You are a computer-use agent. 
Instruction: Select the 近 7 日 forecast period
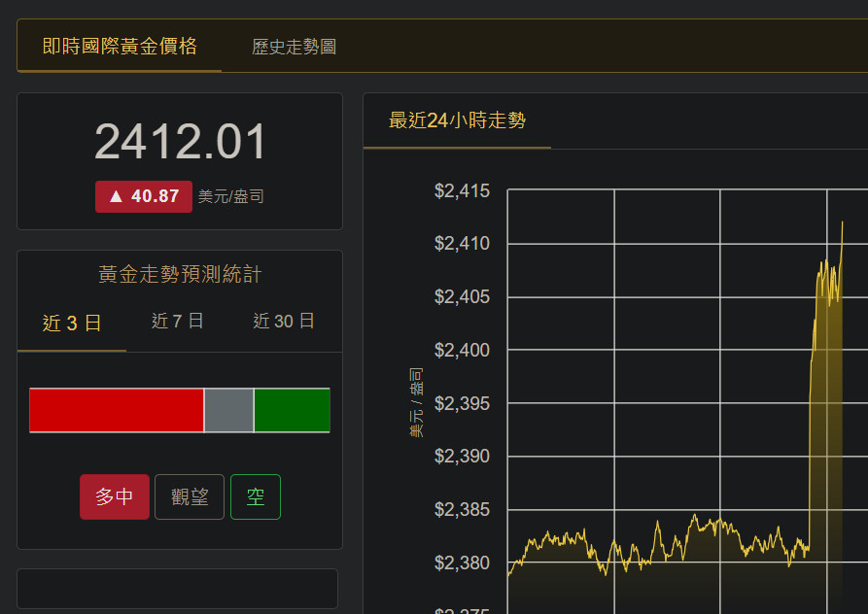click(178, 322)
